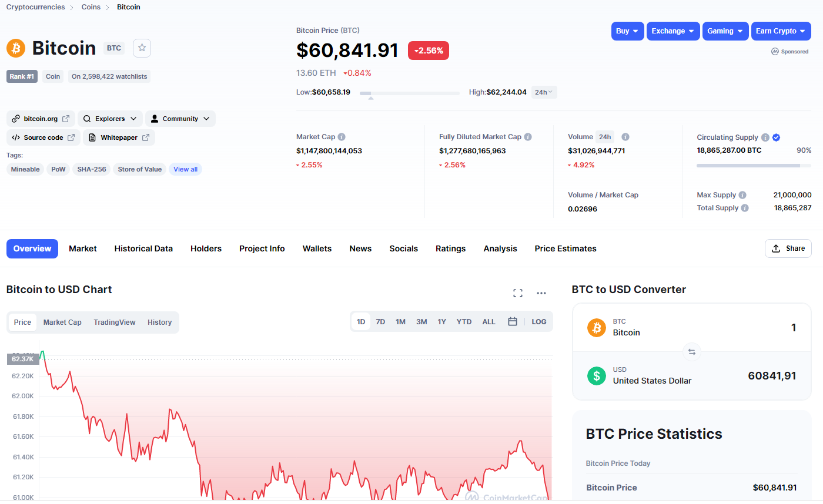Switch chart to TradingView
Screen dimensions: 823x504
pyautogui.click(x=115, y=322)
